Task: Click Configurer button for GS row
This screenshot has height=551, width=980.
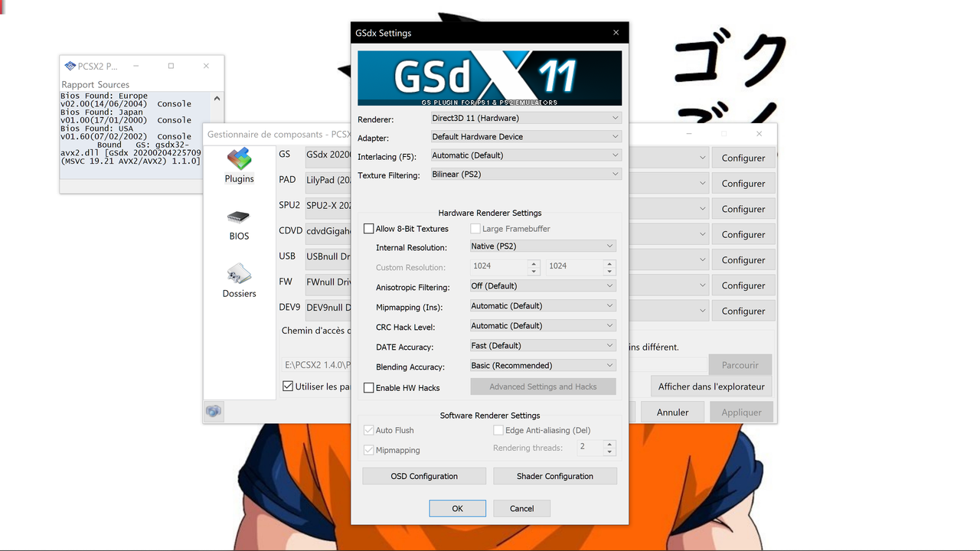Action: pos(743,158)
